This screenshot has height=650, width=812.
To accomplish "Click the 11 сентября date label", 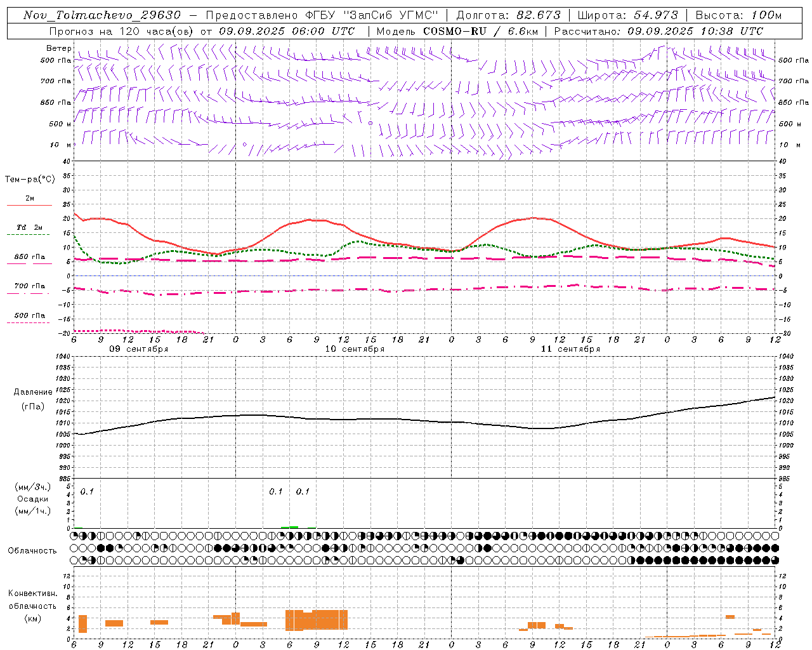I will (570, 349).
